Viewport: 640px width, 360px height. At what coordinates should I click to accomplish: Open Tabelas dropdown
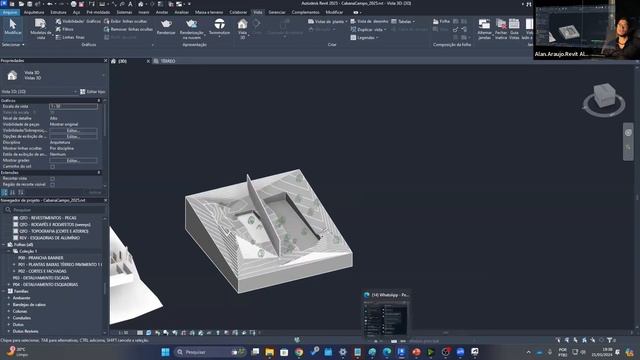(403, 21)
